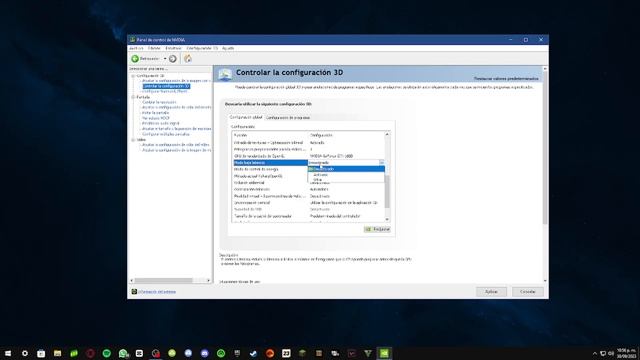Open the 'Información del sistema' link
The height and width of the screenshot is (360, 640).
point(157,292)
